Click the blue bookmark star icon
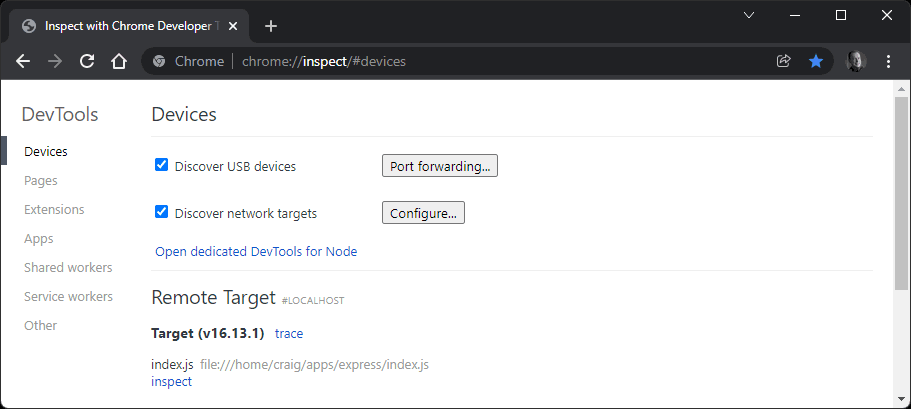The image size is (911, 409). click(x=816, y=61)
